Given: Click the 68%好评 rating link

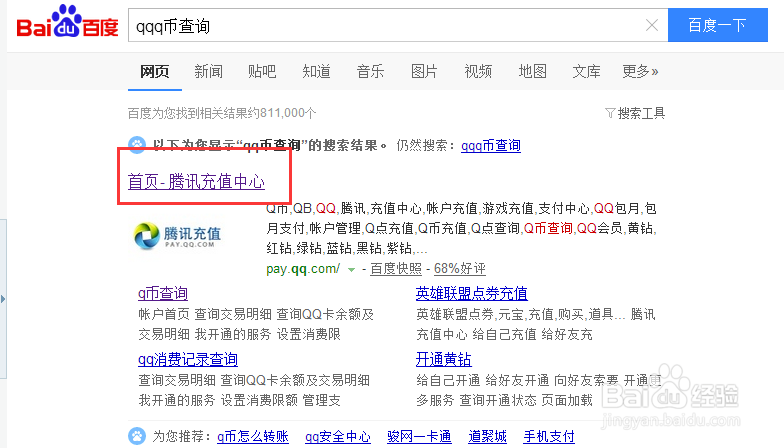Looking at the screenshot, I should click(x=460, y=269).
